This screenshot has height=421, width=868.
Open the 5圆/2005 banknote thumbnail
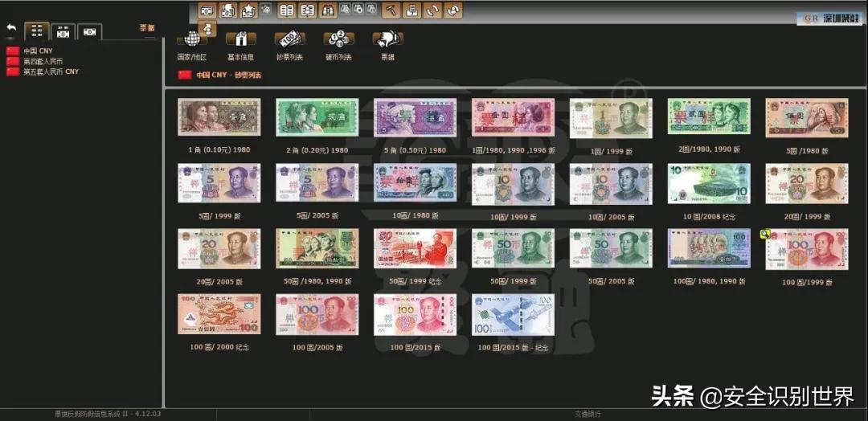pos(317,183)
